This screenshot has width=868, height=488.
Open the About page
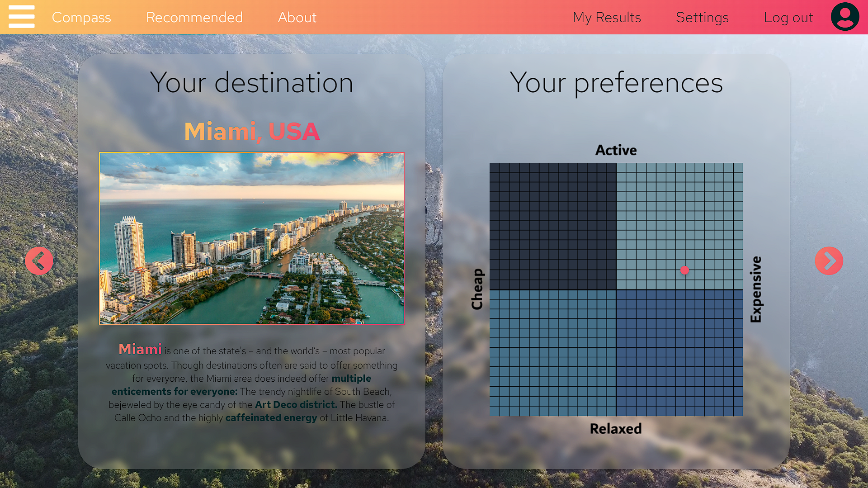pos(297,18)
